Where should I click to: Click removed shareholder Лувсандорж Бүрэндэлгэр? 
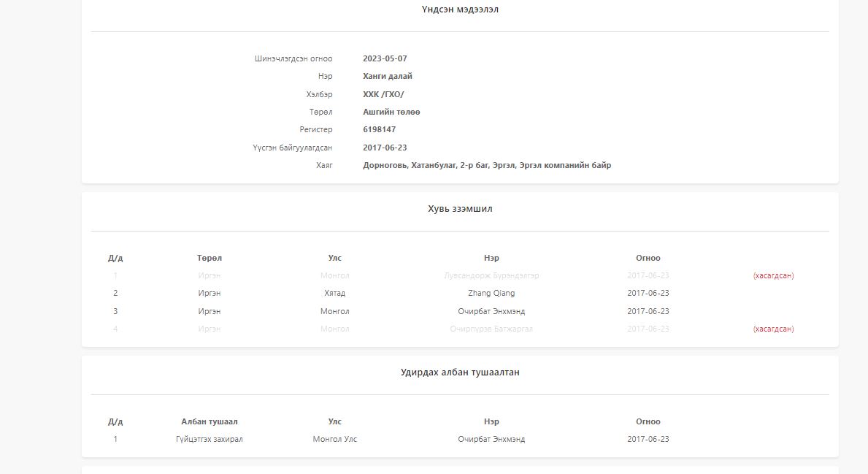tap(491, 276)
